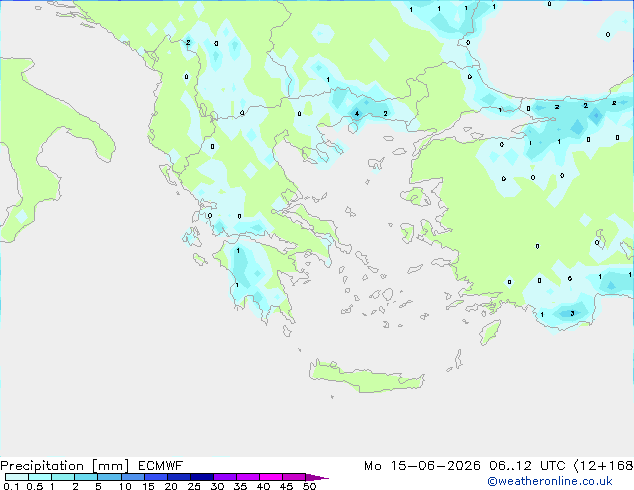This screenshot has width=634, height=490.
Task: Click the legend label '10'
Action: pos(125,486)
